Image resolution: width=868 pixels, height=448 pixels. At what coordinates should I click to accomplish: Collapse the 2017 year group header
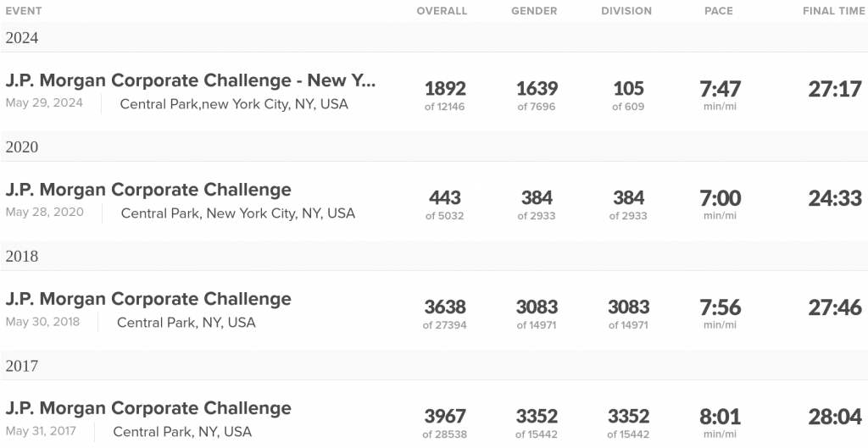pos(22,366)
